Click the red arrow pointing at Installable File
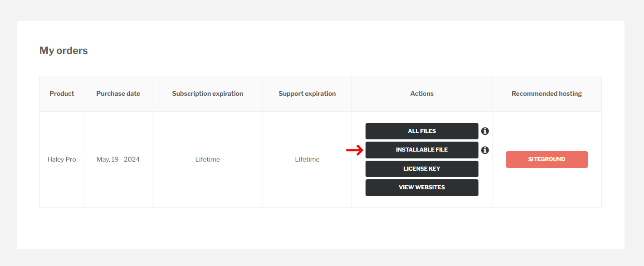The width and height of the screenshot is (644, 266). (355, 150)
